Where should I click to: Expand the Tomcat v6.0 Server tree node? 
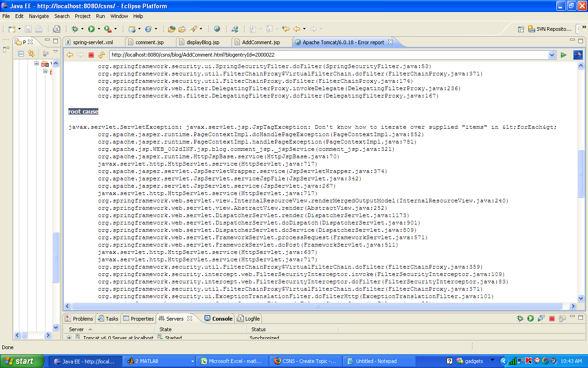click(x=69, y=338)
